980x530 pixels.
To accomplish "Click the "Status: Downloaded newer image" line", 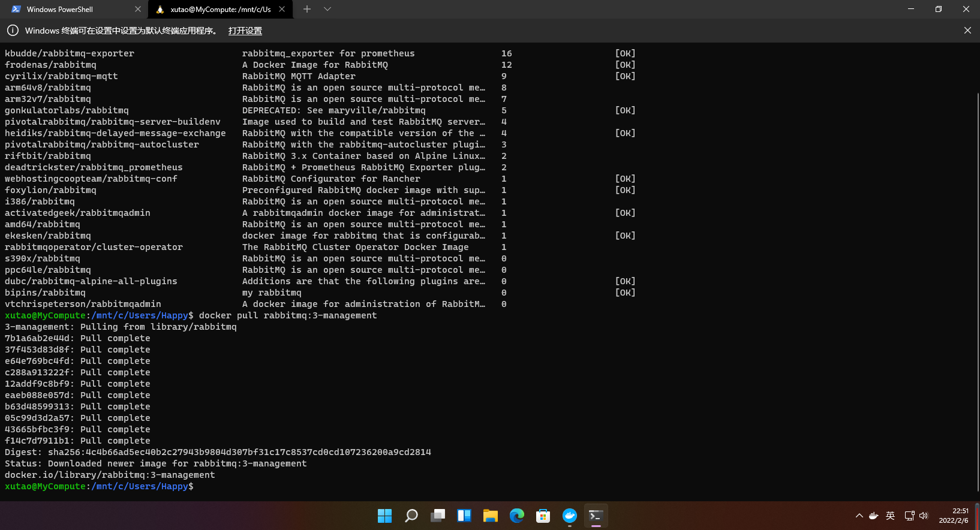I will pos(156,463).
